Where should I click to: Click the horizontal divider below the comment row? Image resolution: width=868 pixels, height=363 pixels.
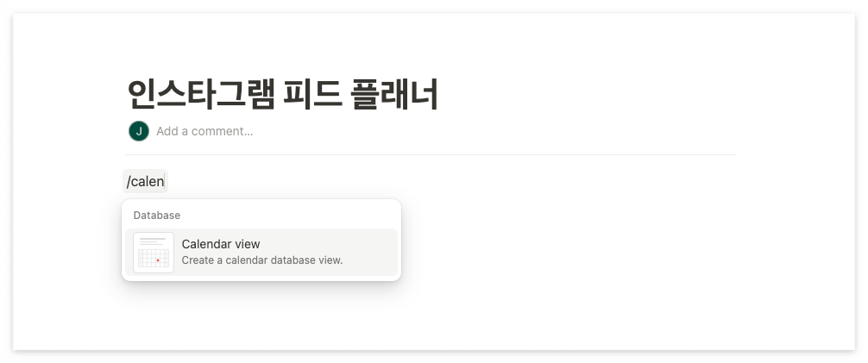pos(431,155)
